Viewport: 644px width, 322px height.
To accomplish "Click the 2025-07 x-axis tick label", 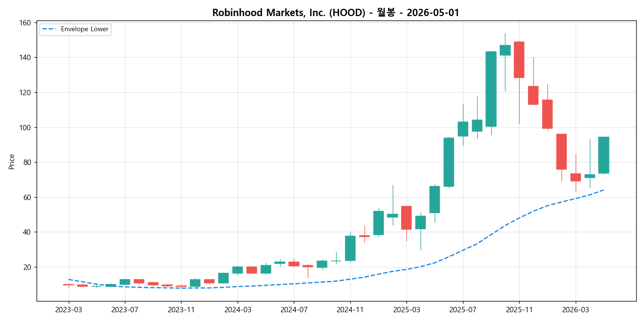I will point(463,310).
